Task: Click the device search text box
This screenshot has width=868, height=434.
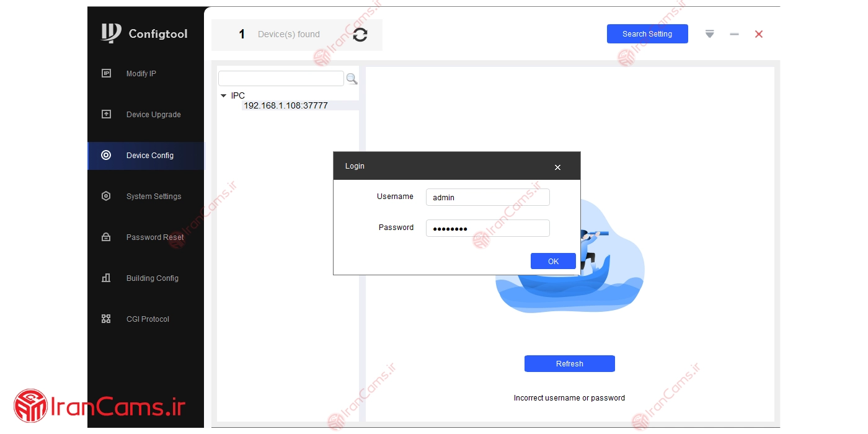Action: [x=281, y=78]
